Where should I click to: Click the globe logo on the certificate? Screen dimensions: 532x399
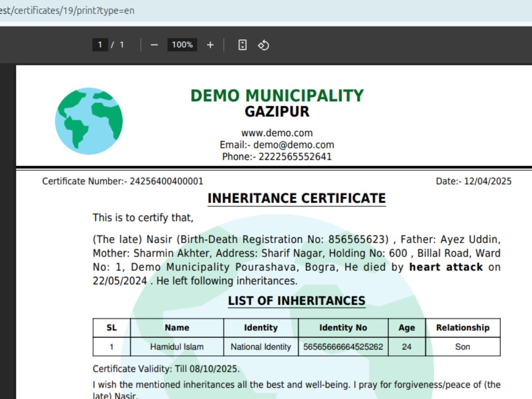pyautogui.click(x=89, y=121)
